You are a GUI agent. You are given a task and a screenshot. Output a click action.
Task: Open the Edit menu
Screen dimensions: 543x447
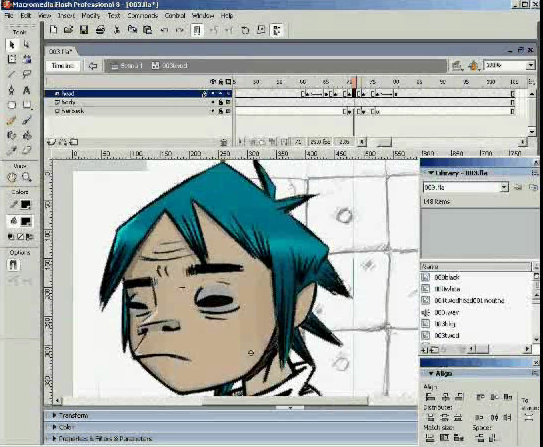[26, 16]
